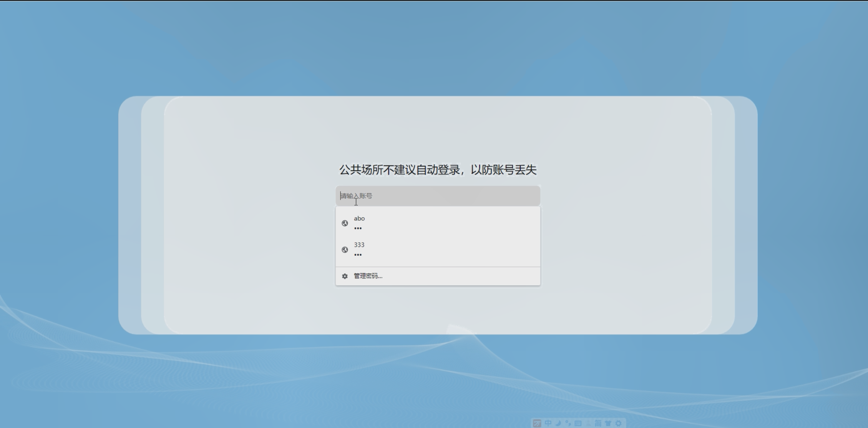868x428 pixels.
Task: Select the saved account abo
Action: [x=359, y=218]
